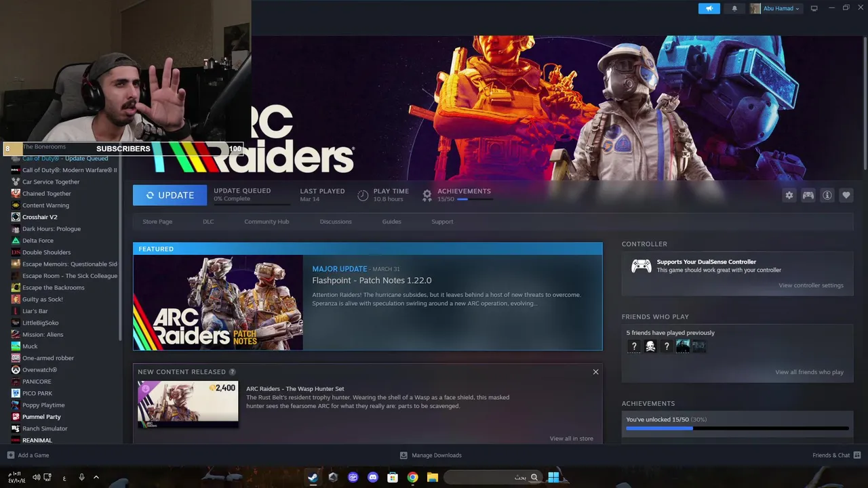Click the One-armed robber game icon

pos(16,358)
